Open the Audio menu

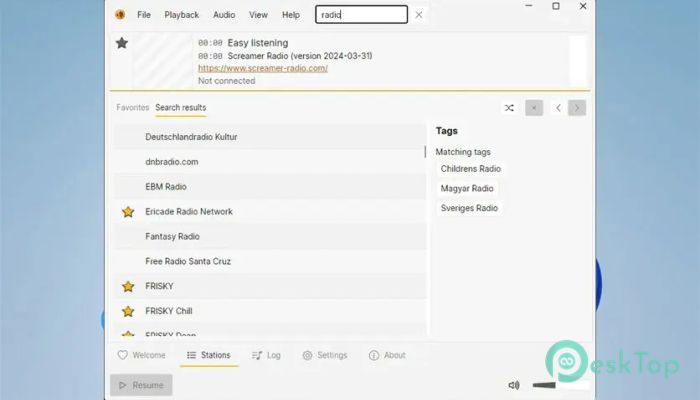224,15
